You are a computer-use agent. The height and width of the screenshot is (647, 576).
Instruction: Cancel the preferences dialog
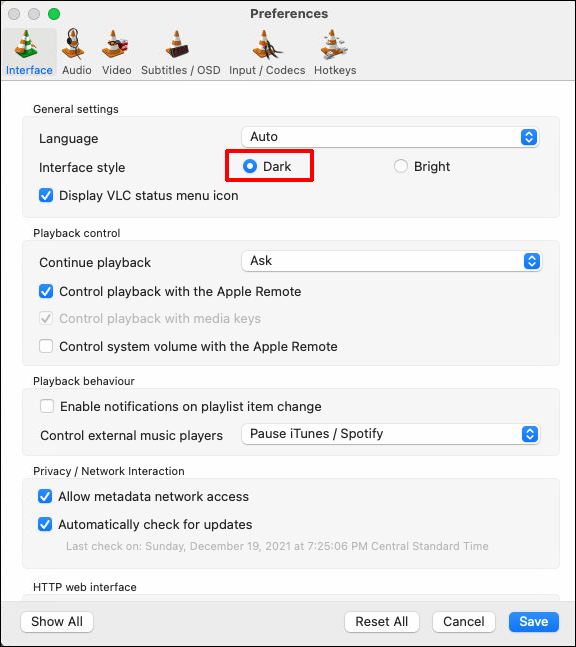tap(464, 621)
